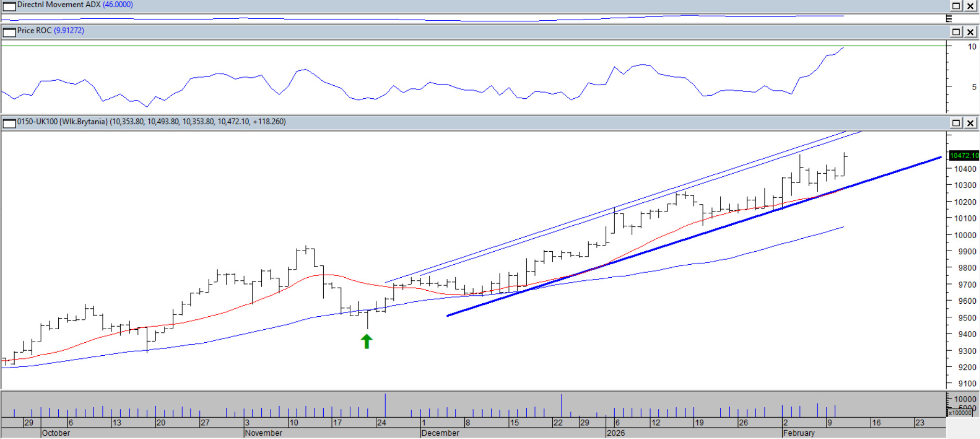Maximize the Price ROC indicator panel
Viewport: 980px width, 439px height.
tap(956, 32)
